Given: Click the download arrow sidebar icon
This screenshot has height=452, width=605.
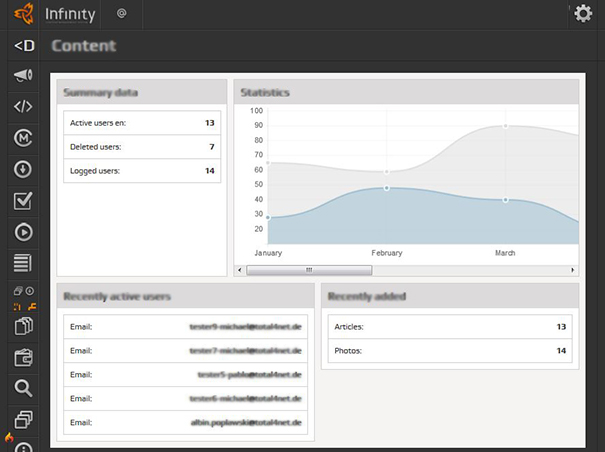Looking at the screenshot, I should click(23, 169).
